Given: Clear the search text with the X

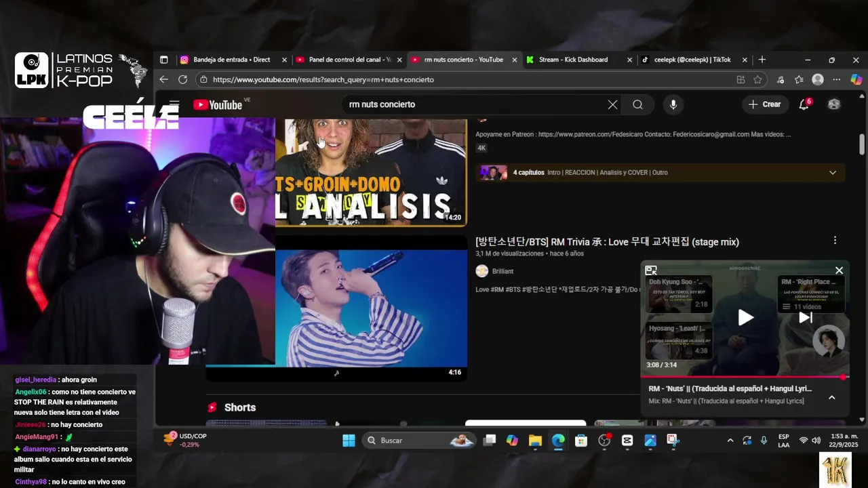Looking at the screenshot, I should (x=612, y=104).
